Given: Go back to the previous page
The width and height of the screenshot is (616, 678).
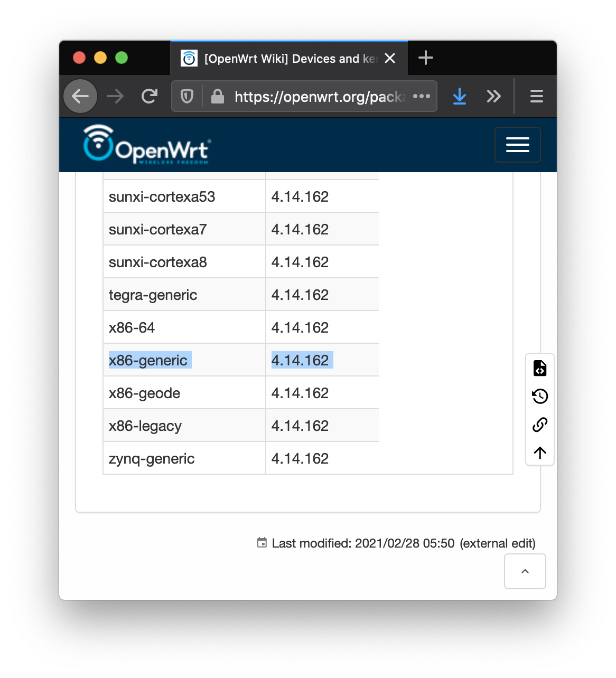Looking at the screenshot, I should coord(80,96).
